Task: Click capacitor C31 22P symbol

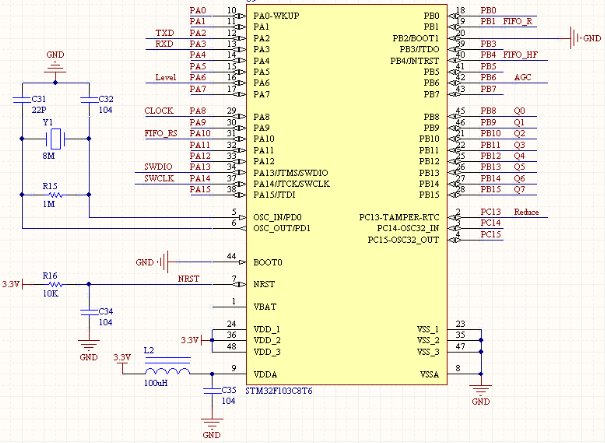Action: point(22,100)
